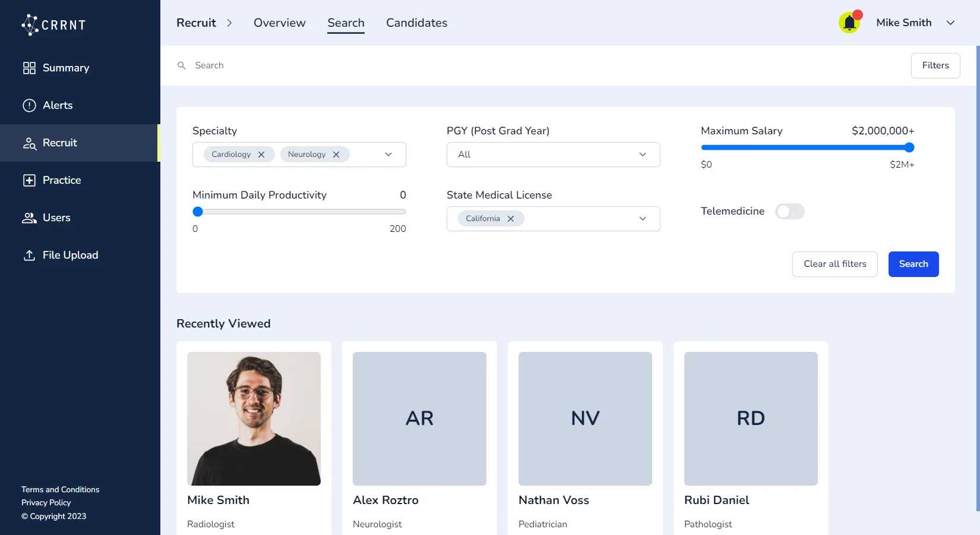
Task: Open File Upload page
Action: (x=70, y=255)
